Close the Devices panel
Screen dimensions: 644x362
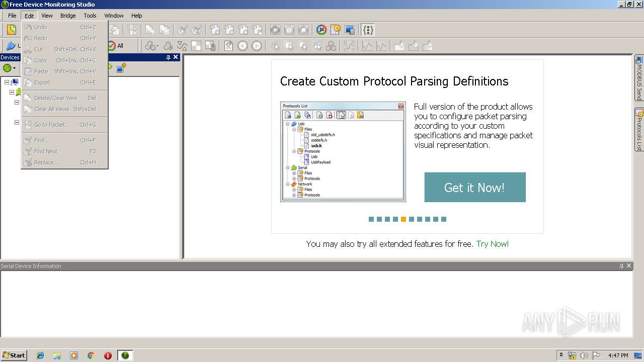point(176,57)
